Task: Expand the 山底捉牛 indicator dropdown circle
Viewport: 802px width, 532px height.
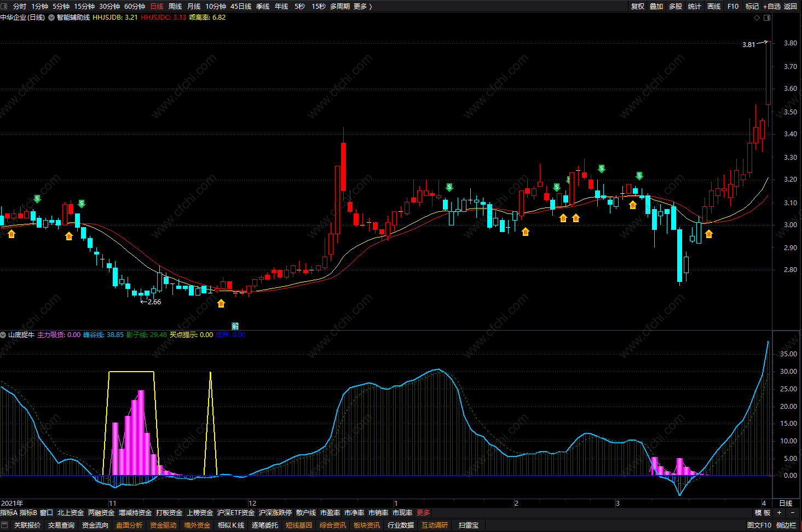Action: pos(3,335)
